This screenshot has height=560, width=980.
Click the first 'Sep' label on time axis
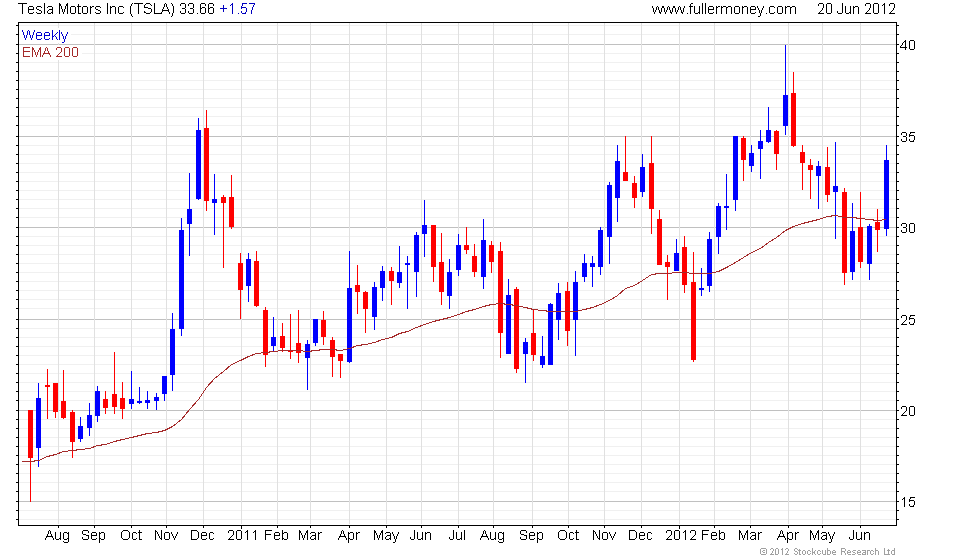click(93, 536)
